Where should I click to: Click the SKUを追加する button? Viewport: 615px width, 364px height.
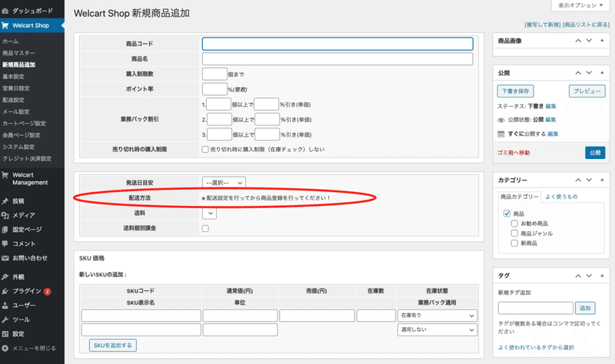click(x=112, y=346)
